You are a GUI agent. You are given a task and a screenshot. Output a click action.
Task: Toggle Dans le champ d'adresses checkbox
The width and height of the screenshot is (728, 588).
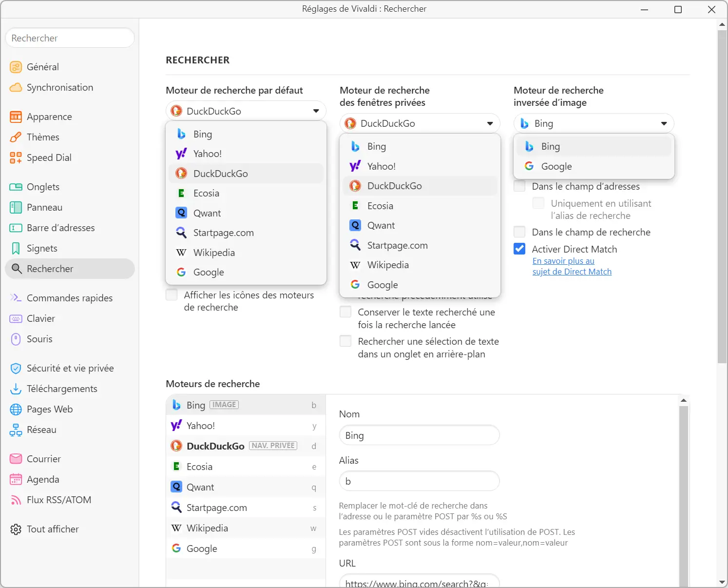pyautogui.click(x=519, y=186)
